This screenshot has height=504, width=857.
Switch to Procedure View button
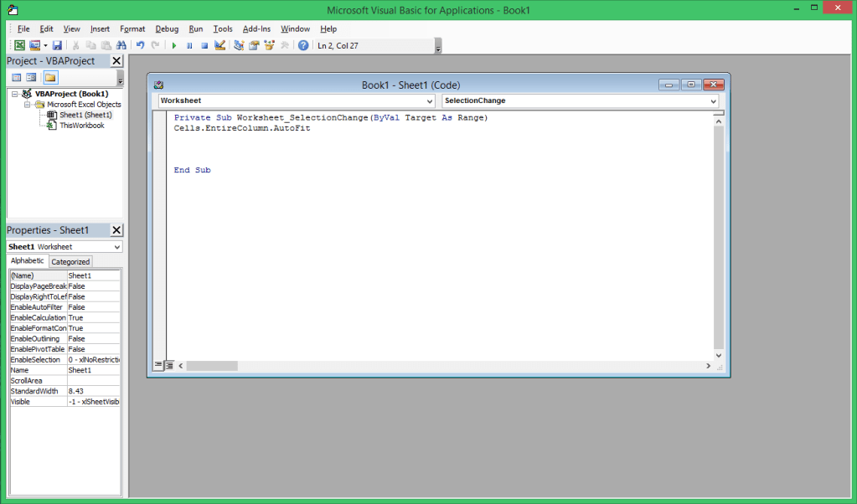click(x=158, y=365)
